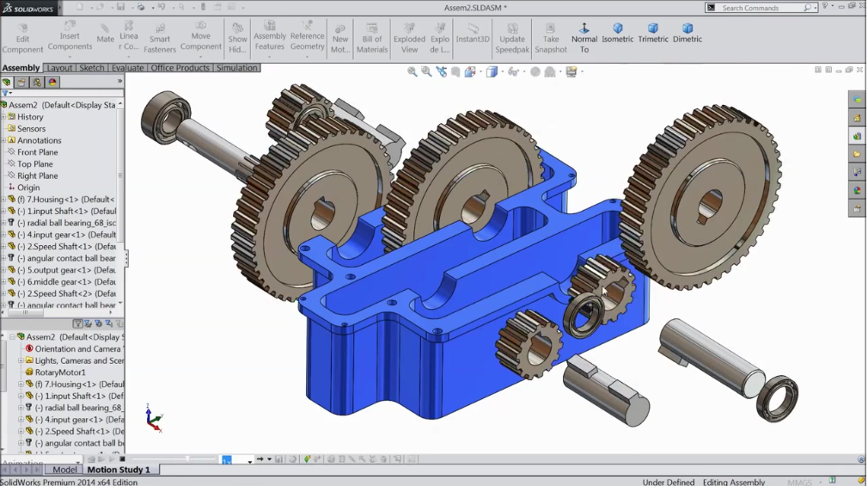The image size is (868, 486).
Task: Open the playback speed 1x dropdown
Action: click(x=248, y=460)
